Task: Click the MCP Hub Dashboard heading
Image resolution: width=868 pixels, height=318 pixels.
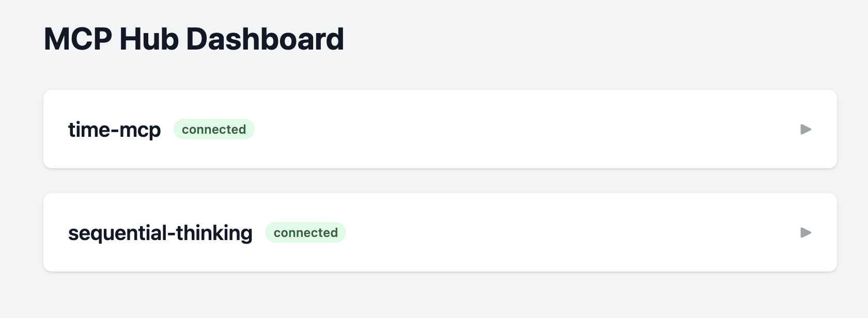Action: [x=194, y=39]
